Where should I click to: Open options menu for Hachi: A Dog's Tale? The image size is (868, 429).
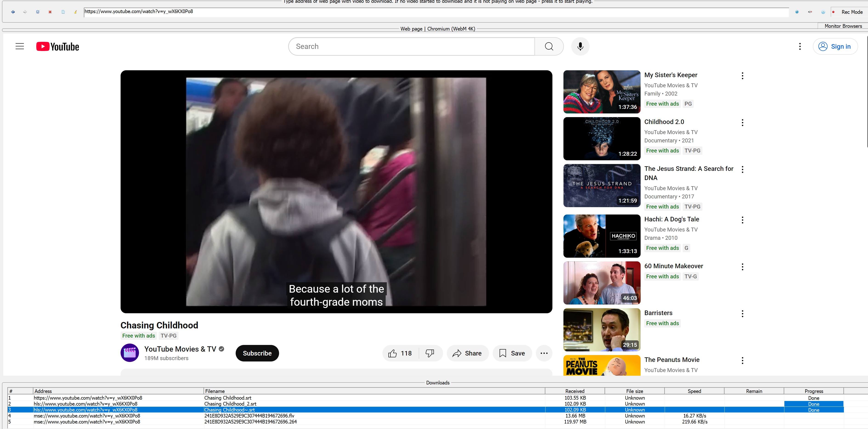coord(742,220)
